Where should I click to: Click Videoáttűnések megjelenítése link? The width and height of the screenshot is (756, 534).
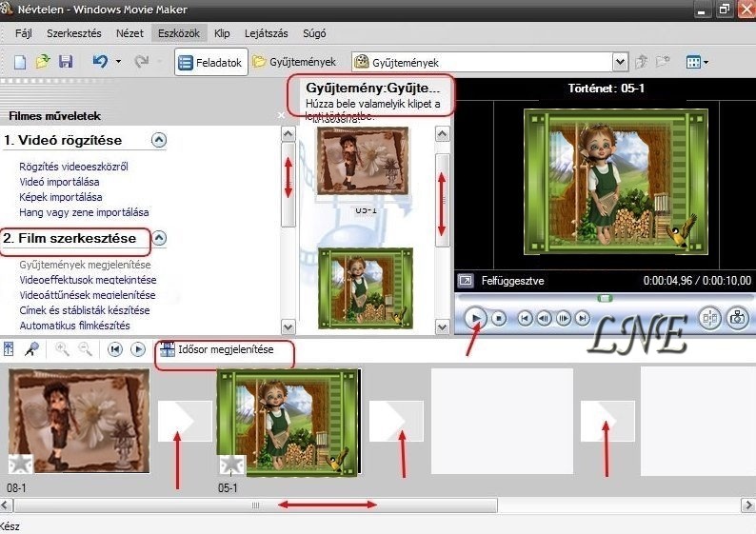tap(88, 295)
